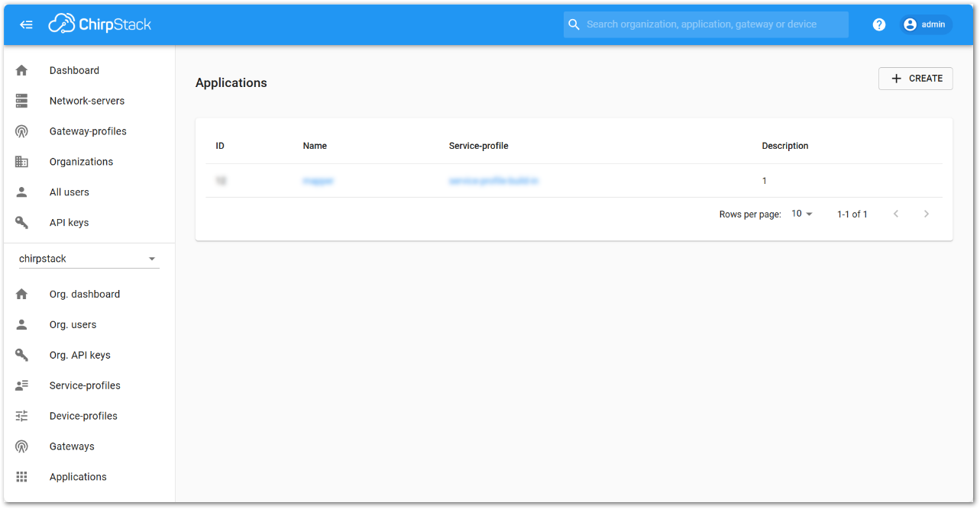The height and width of the screenshot is (509, 980).
Task: Collapse the sidebar with the arrow icon
Action: 26,24
